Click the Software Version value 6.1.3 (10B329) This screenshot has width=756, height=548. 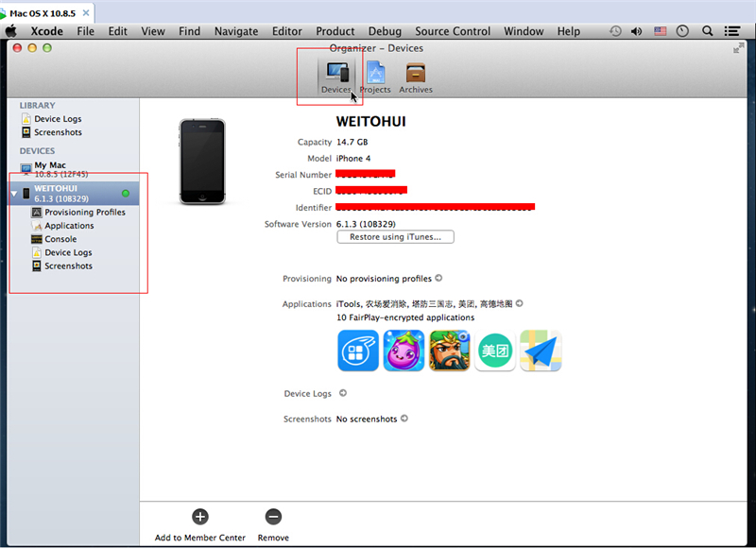pos(366,224)
